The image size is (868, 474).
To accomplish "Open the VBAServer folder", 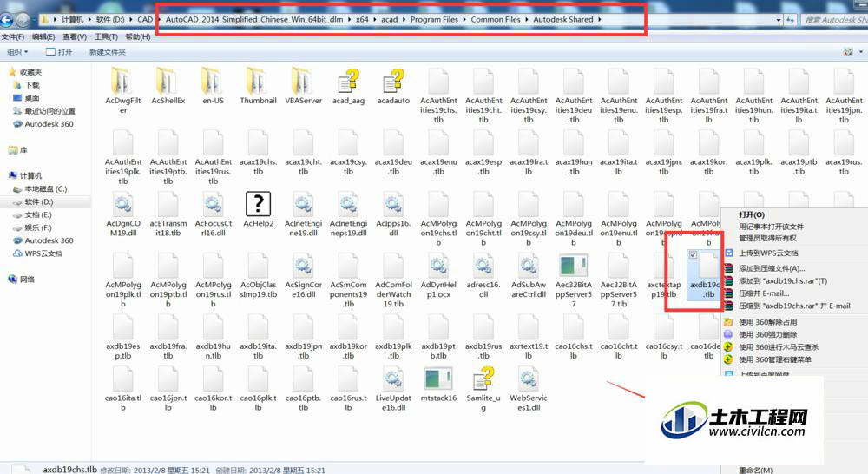I will 303,87.
